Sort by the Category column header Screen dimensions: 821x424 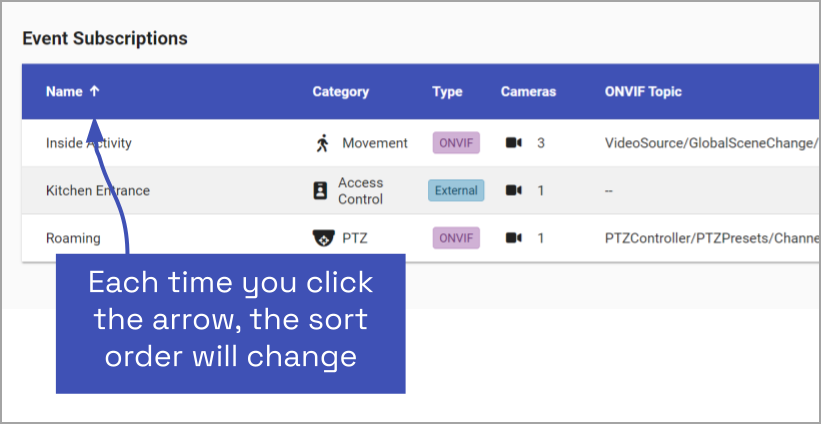click(x=340, y=91)
